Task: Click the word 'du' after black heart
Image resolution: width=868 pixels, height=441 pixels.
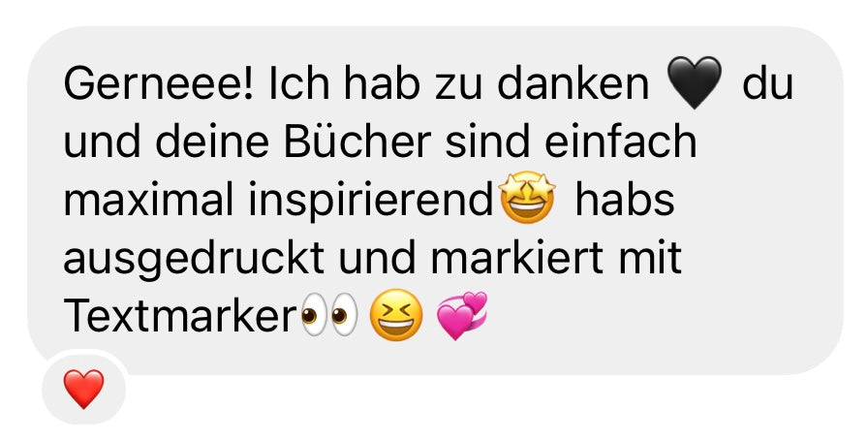Action: (x=768, y=84)
